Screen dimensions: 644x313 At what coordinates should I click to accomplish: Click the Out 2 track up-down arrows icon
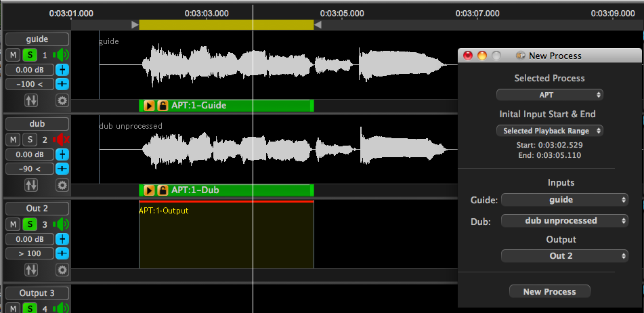31,270
